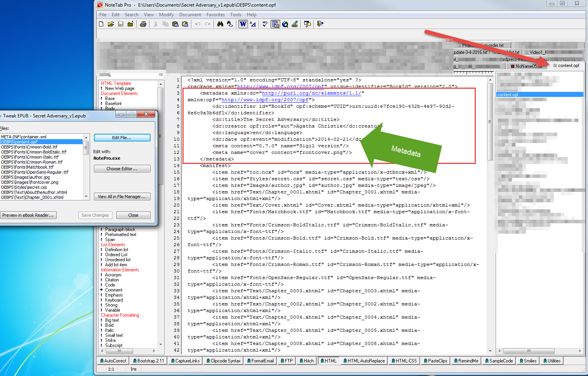Select OEBPS\Images\frontcover.png in the file list
Screen dimensions: 588x376
(x=30, y=182)
